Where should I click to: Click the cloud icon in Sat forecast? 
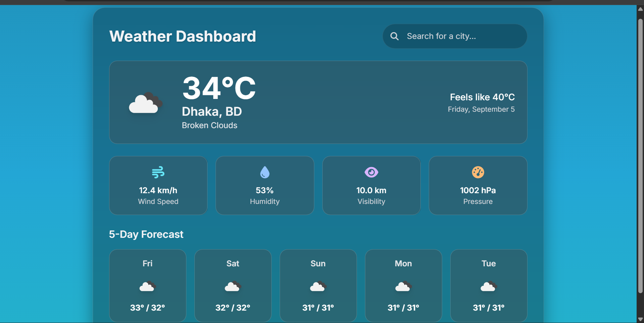point(233,286)
